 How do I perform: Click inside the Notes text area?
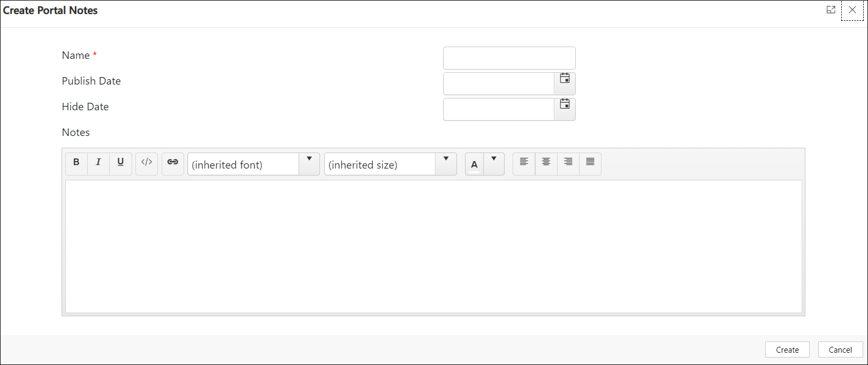pyautogui.click(x=433, y=246)
